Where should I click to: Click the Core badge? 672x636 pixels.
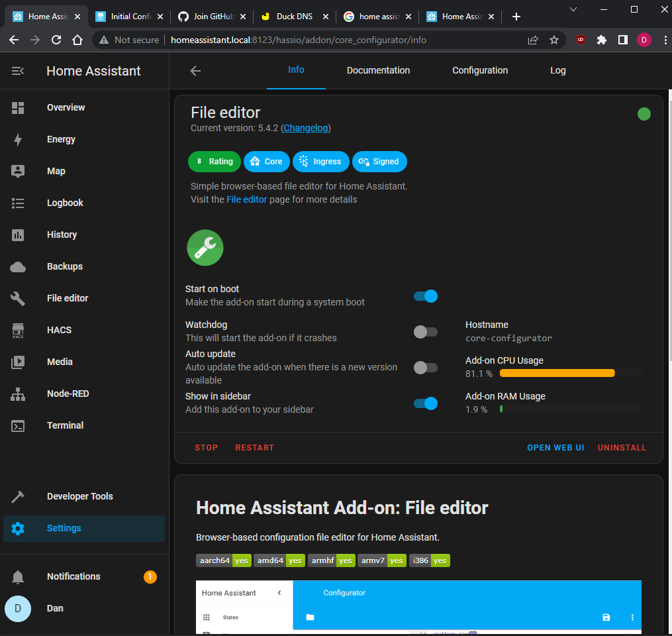point(267,162)
